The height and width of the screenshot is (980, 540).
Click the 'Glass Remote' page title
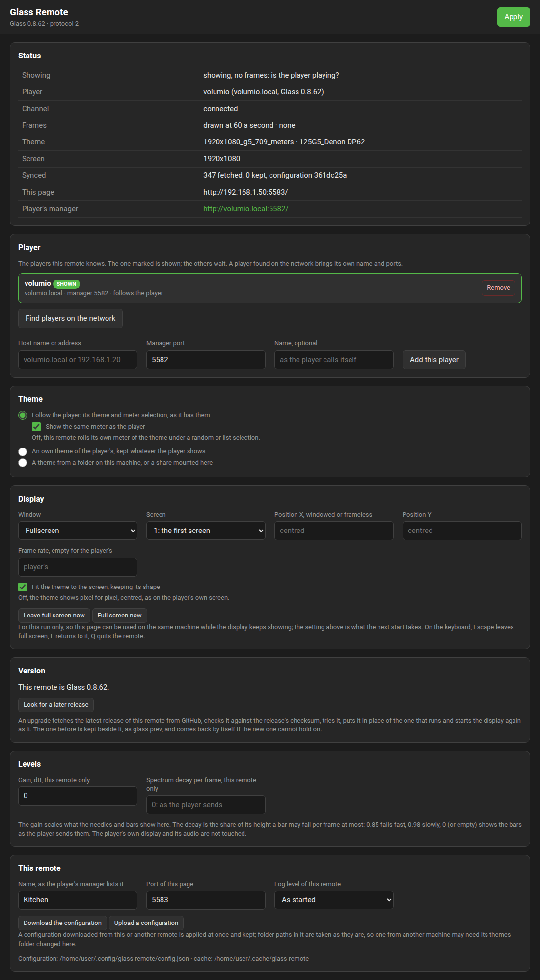tap(39, 12)
